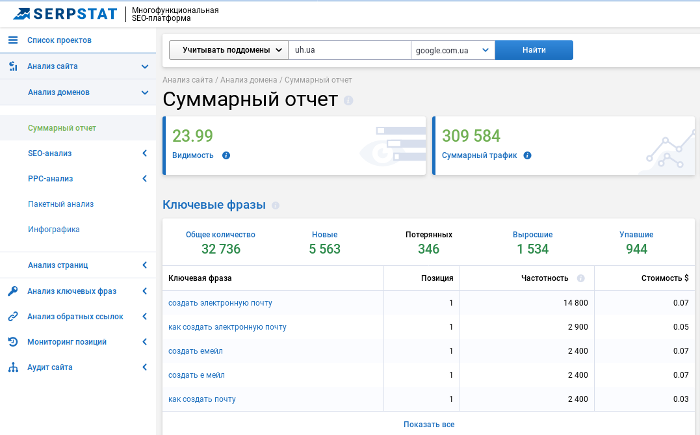Viewport: 700px width, 435px height.
Task: Open keyword как создать почту
Action: [x=202, y=399]
